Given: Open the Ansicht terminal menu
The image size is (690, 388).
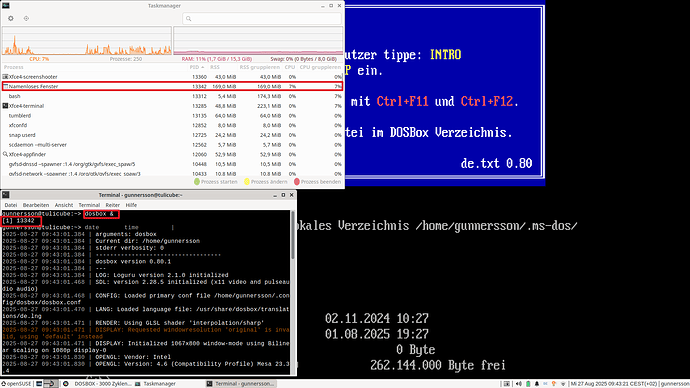Looking at the screenshot, I should click(x=64, y=205).
